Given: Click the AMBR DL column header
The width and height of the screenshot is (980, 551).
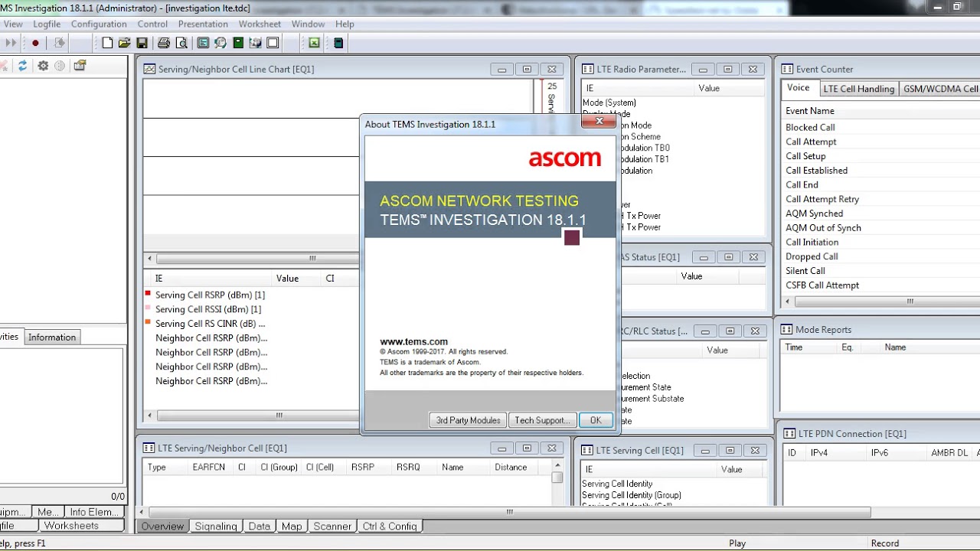Looking at the screenshot, I should (x=949, y=452).
